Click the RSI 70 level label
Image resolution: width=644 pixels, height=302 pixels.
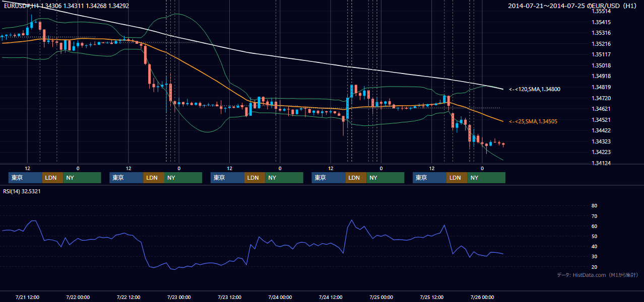[594, 216]
